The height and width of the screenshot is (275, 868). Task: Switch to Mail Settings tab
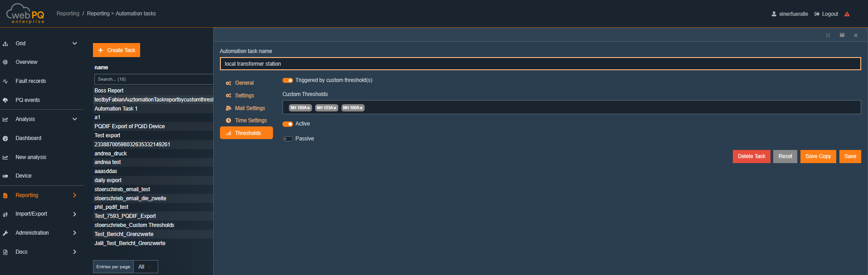[x=246, y=108]
